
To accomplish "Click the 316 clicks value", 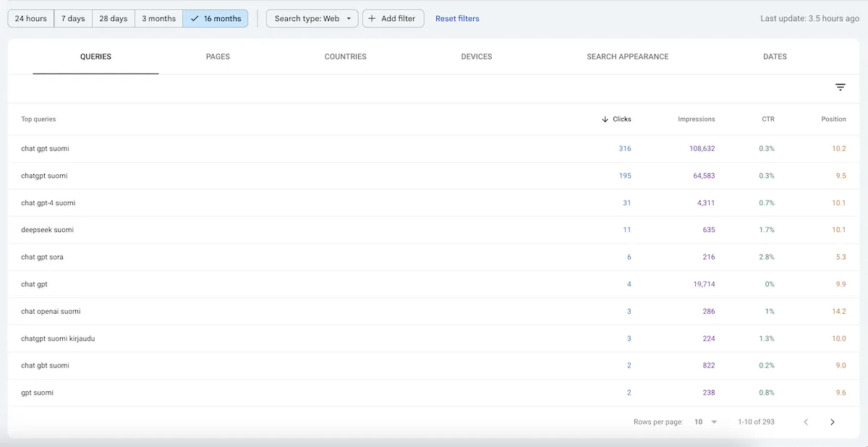I will pyautogui.click(x=625, y=148).
